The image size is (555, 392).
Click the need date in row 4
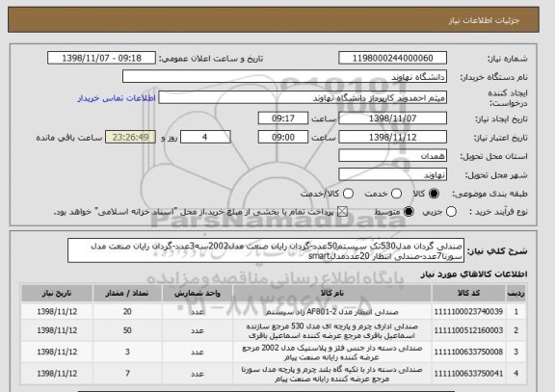tap(57, 374)
